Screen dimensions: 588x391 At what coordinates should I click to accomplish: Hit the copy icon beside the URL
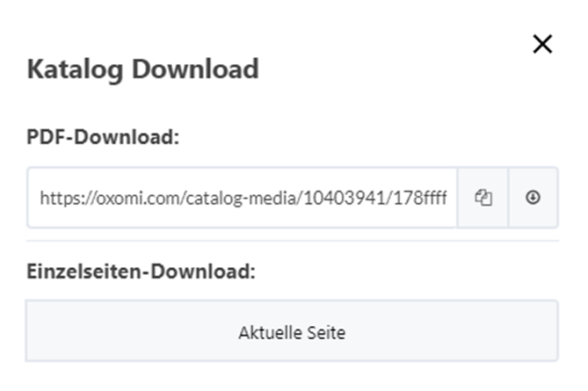[483, 198]
